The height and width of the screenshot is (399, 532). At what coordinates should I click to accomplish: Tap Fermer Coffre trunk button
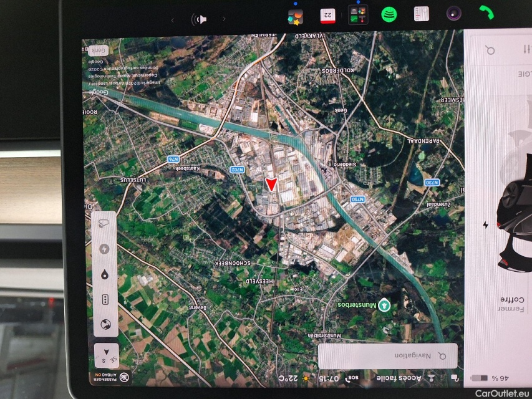[512, 304]
